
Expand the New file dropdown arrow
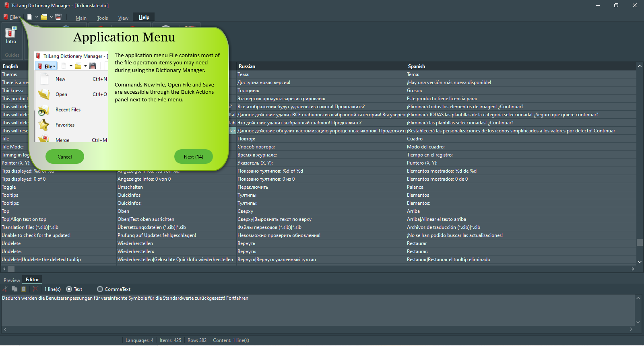click(x=37, y=17)
